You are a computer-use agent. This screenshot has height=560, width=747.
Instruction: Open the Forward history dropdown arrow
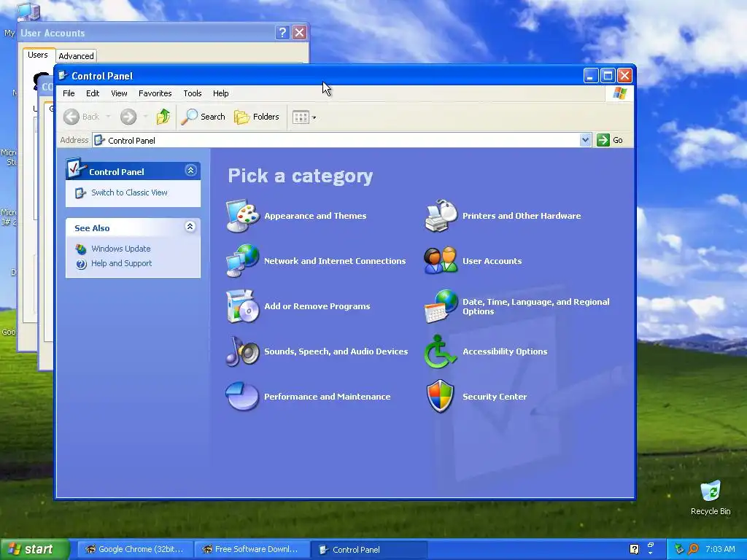[x=145, y=117]
